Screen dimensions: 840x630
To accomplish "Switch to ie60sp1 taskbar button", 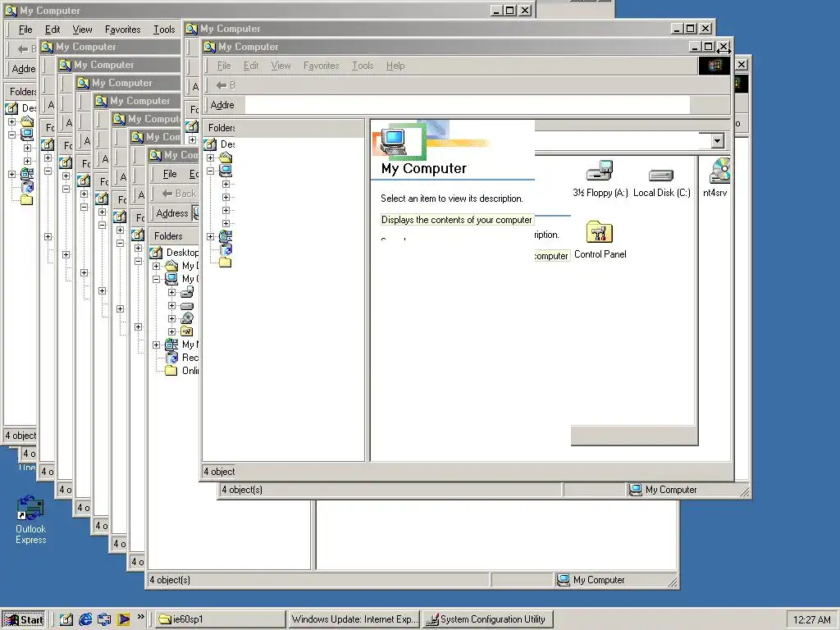I will pyautogui.click(x=220, y=619).
